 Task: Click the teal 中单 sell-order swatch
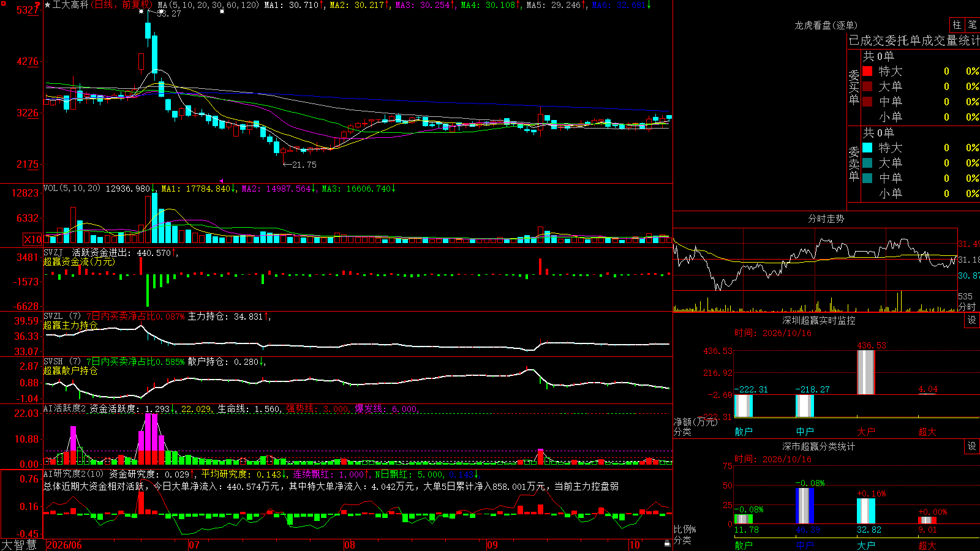pyautogui.click(x=867, y=178)
